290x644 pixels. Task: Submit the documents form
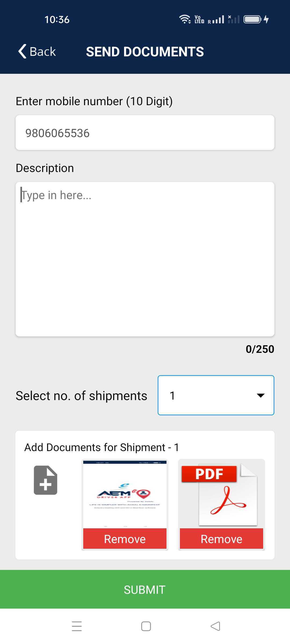pos(145,589)
